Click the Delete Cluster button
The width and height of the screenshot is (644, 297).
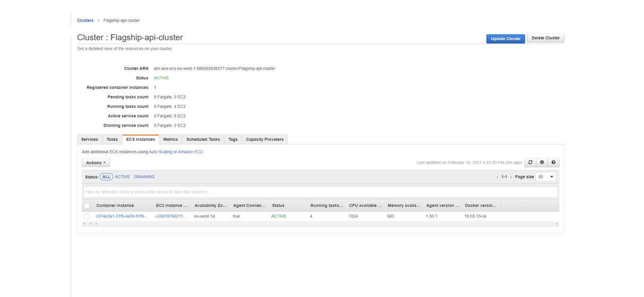[546, 38]
